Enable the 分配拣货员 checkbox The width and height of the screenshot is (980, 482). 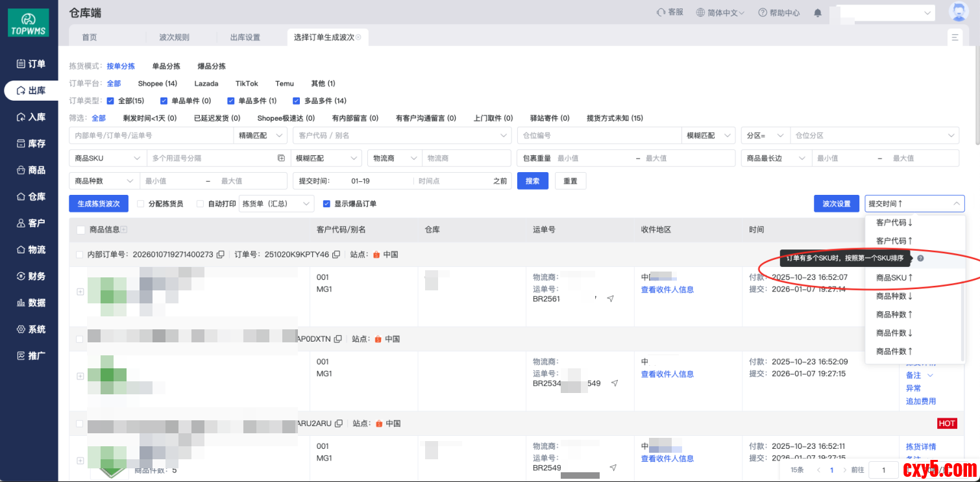(x=141, y=204)
